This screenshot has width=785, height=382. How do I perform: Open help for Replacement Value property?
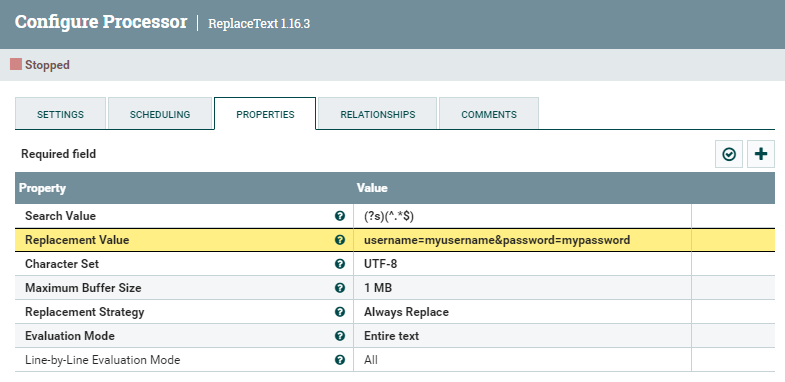340,240
